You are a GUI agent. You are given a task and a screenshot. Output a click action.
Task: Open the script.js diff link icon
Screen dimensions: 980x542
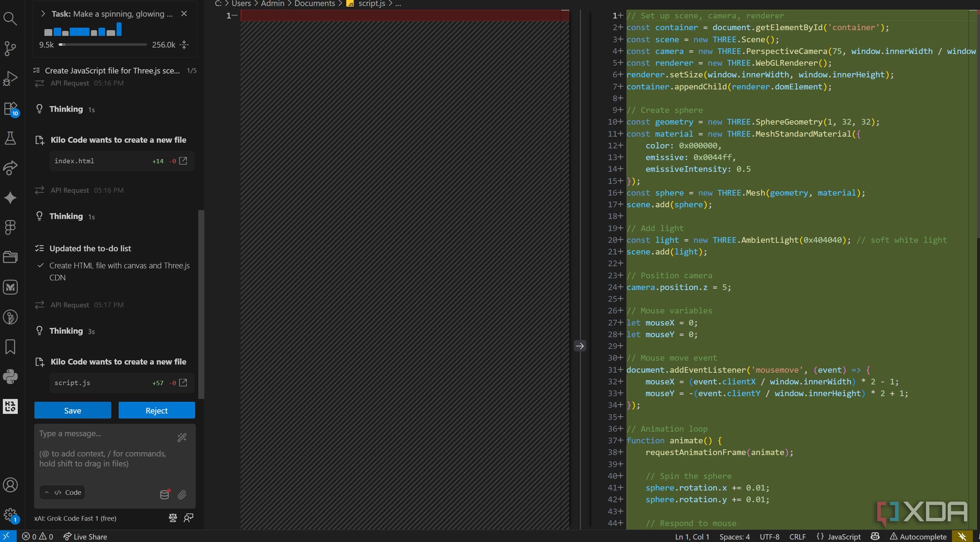183,382
